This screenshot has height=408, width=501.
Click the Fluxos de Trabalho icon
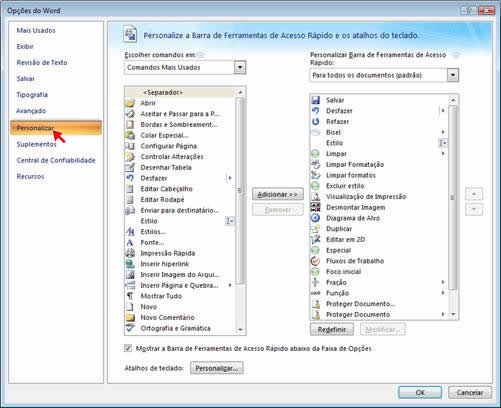click(x=315, y=261)
